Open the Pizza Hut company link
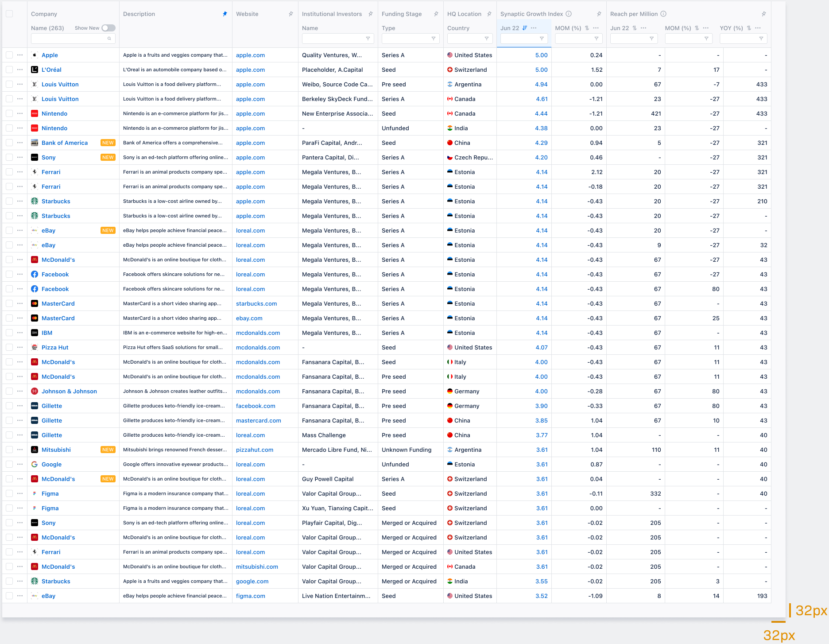This screenshot has height=644, width=829. tap(55, 347)
